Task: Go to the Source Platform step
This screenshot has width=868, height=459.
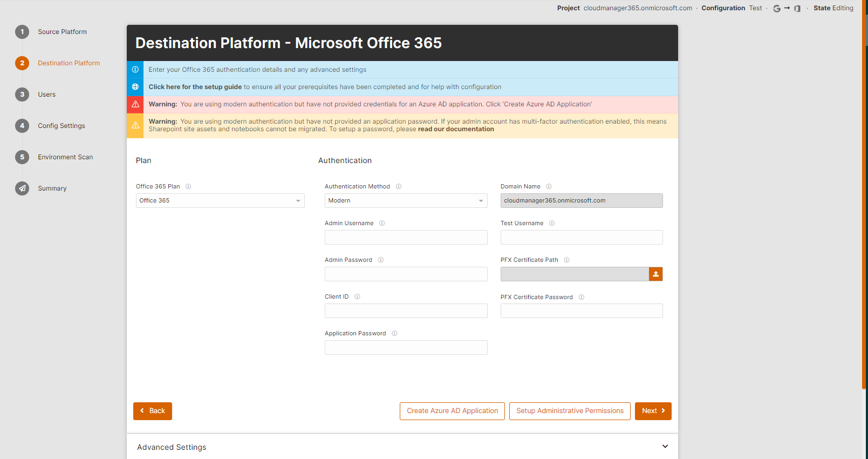Action: 62,32
